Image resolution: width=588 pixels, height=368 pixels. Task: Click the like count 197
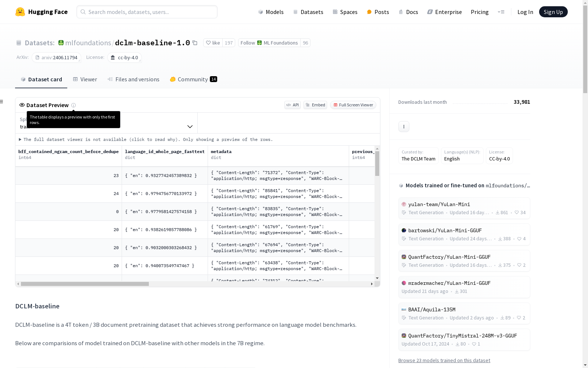[x=229, y=43]
